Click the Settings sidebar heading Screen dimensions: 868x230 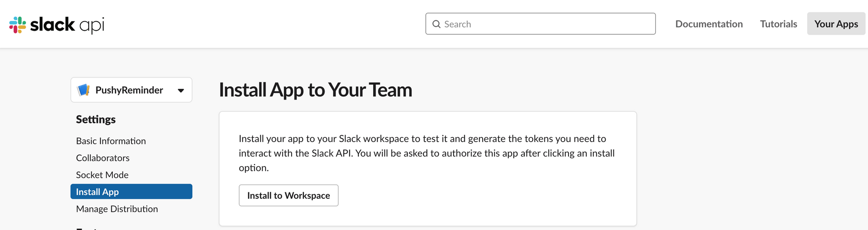96,120
